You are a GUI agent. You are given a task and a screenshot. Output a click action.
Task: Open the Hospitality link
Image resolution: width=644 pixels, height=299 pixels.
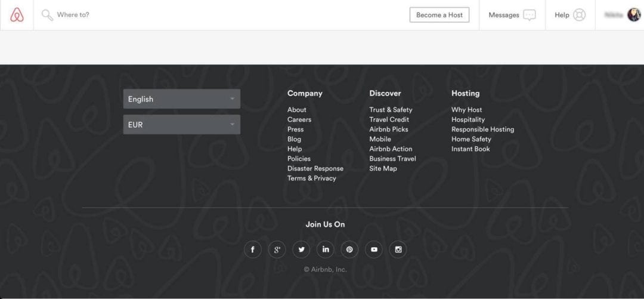click(x=468, y=120)
